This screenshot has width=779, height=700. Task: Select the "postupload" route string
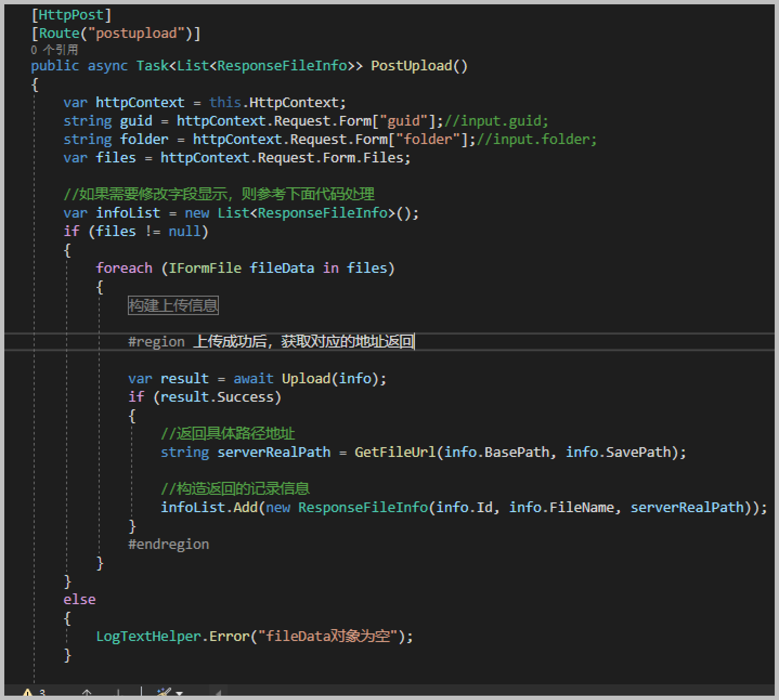[137, 33]
